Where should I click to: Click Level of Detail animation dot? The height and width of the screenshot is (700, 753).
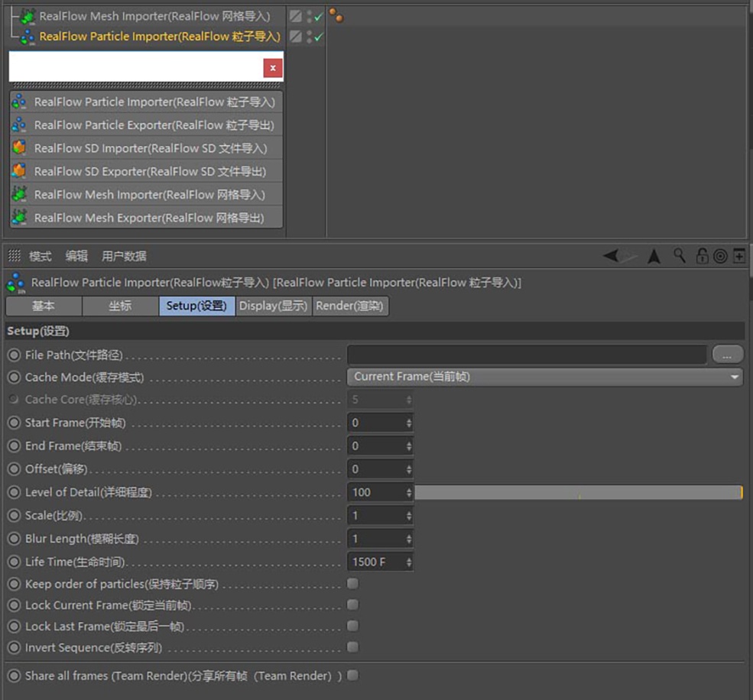point(15,492)
